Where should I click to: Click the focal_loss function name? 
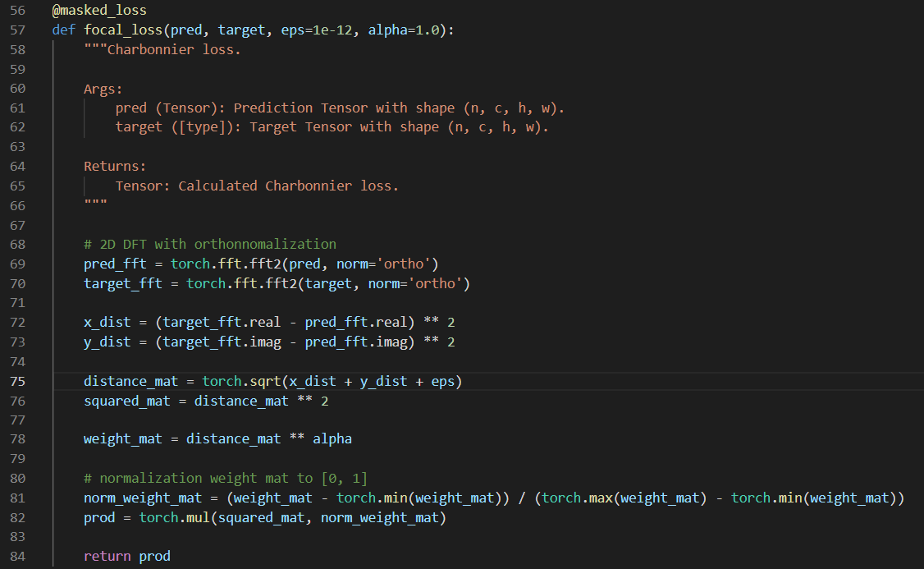tap(122, 30)
